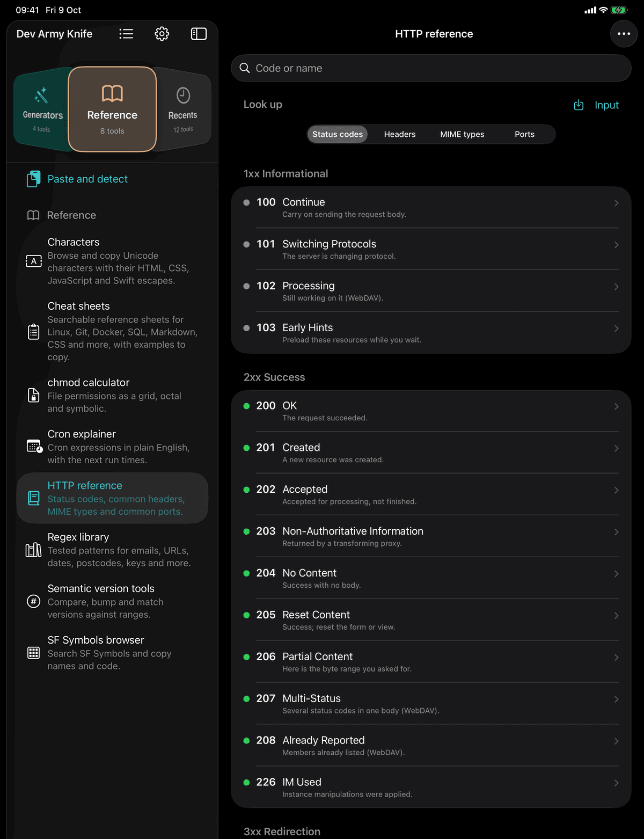Expand 102 Processing row chevron
This screenshot has height=839, width=644.
616,287
